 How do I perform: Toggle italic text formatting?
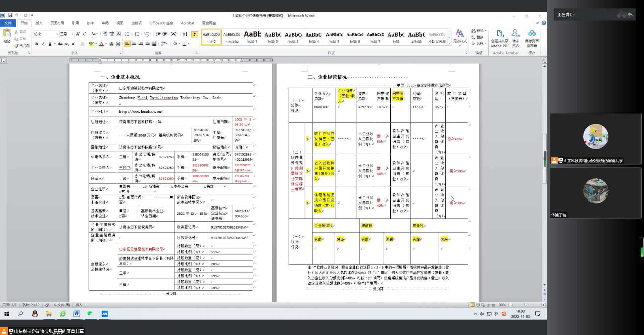click(43, 44)
